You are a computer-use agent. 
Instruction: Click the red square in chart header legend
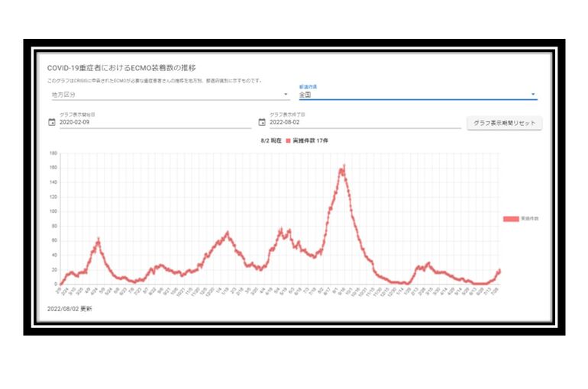(288, 141)
